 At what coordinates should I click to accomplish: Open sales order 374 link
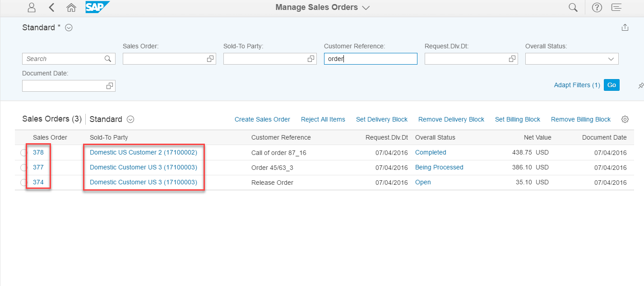(x=38, y=182)
